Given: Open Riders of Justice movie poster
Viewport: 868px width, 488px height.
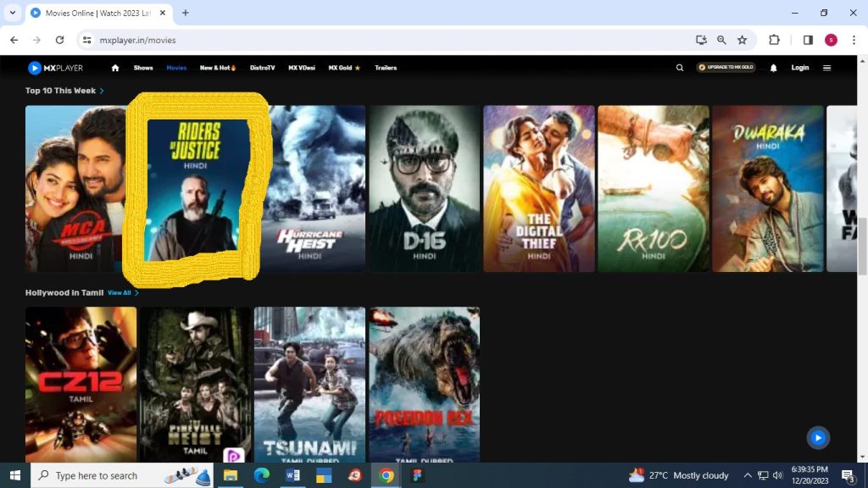Looking at the screenshot, I should point(194,191).
